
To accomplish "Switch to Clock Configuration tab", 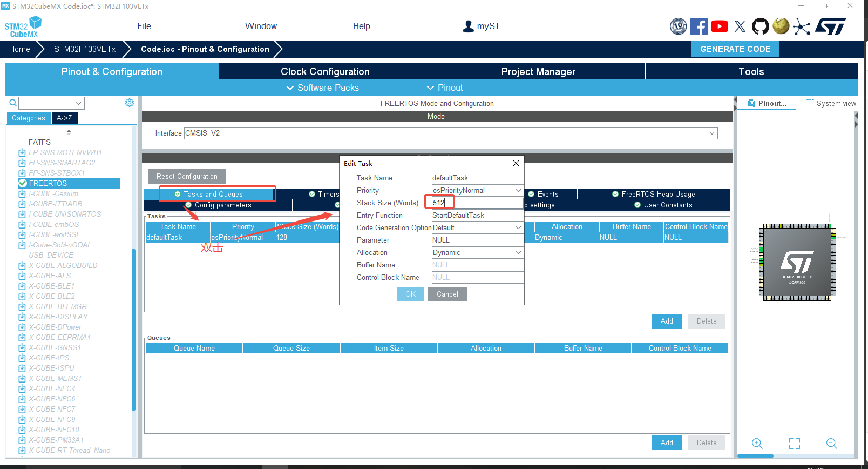I will (x=325, y=71).
